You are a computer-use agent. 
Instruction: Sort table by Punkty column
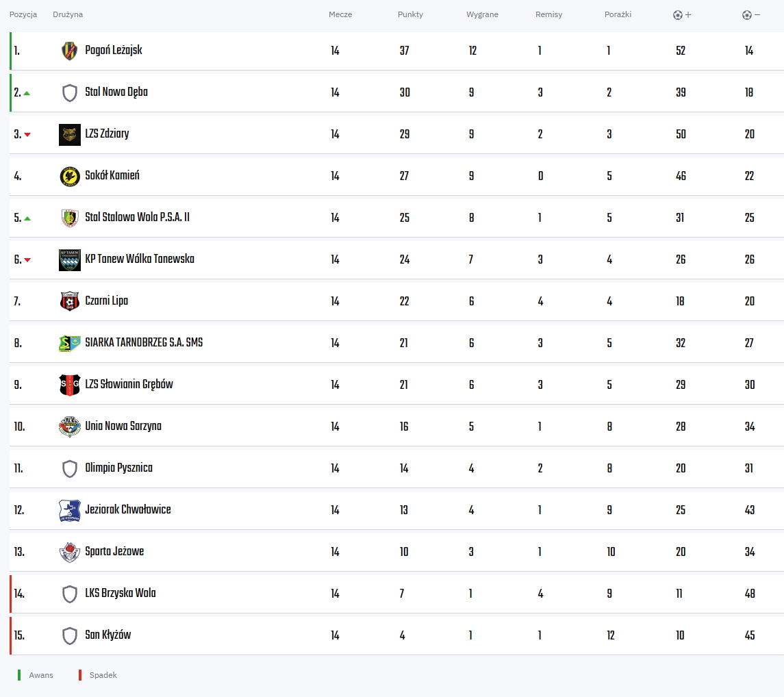410,15
